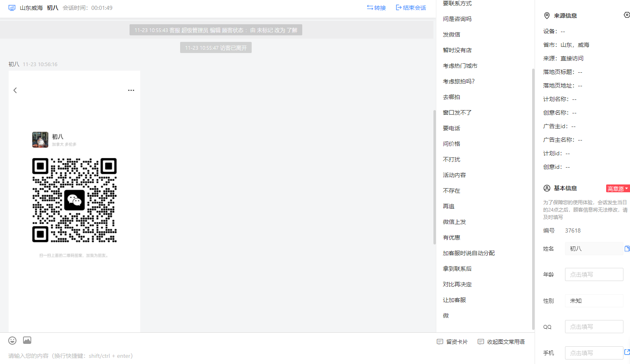Edit the 姓名 field showing 初八

[594, 249]
